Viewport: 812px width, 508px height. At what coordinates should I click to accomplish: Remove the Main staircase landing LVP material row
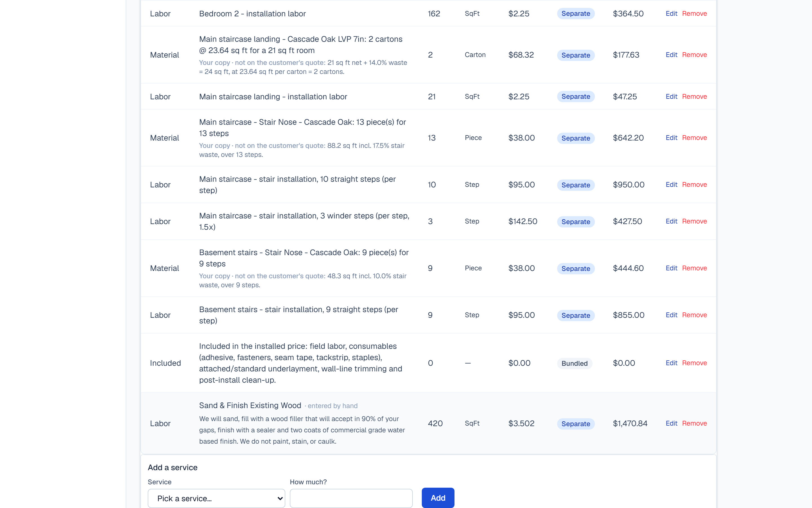[694, 55]
